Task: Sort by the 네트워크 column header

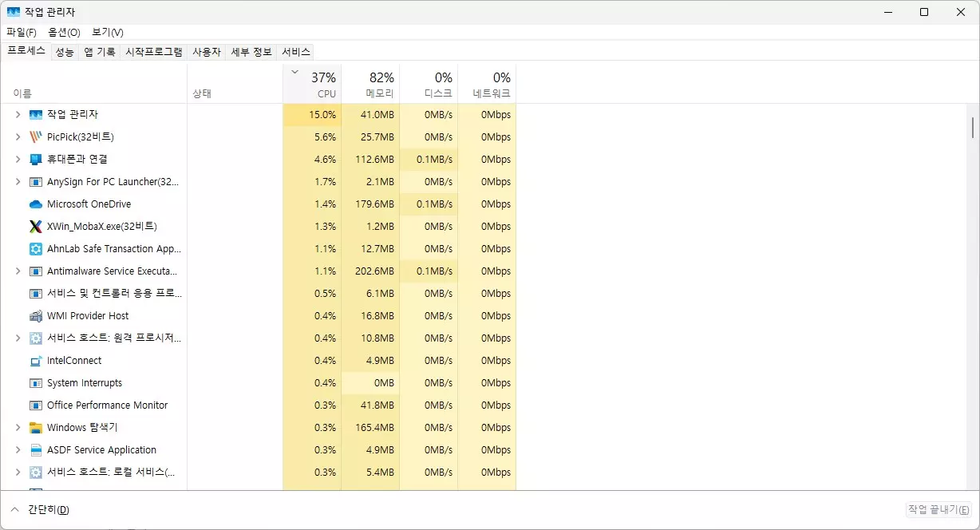Action: click(x=487, y=84)
